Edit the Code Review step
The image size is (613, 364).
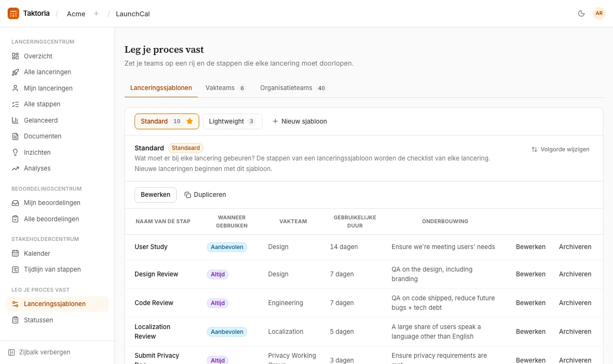click(531, 303)
